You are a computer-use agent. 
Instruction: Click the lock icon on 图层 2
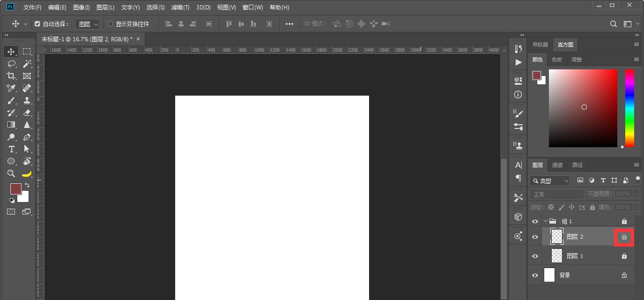pyautogui.click(x=624, y=237)
